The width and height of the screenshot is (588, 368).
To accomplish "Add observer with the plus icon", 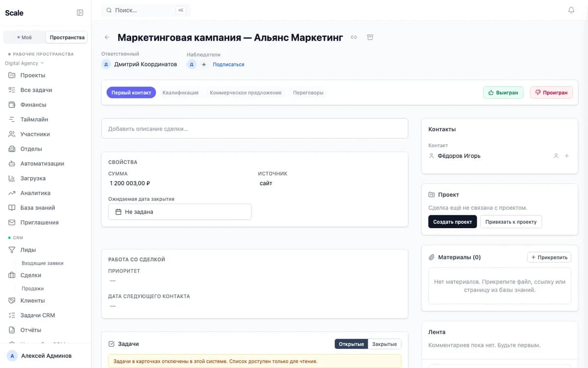I will (204, 64).
